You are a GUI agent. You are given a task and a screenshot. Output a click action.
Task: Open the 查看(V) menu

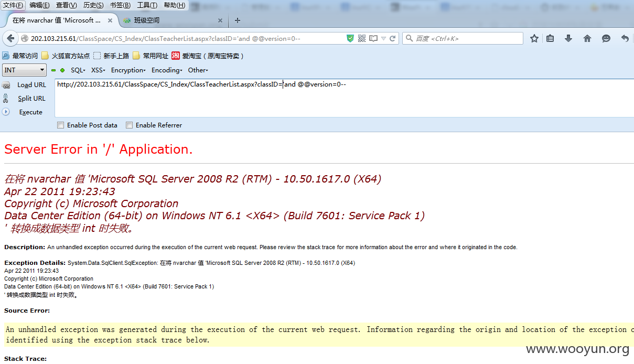(67, 5)
